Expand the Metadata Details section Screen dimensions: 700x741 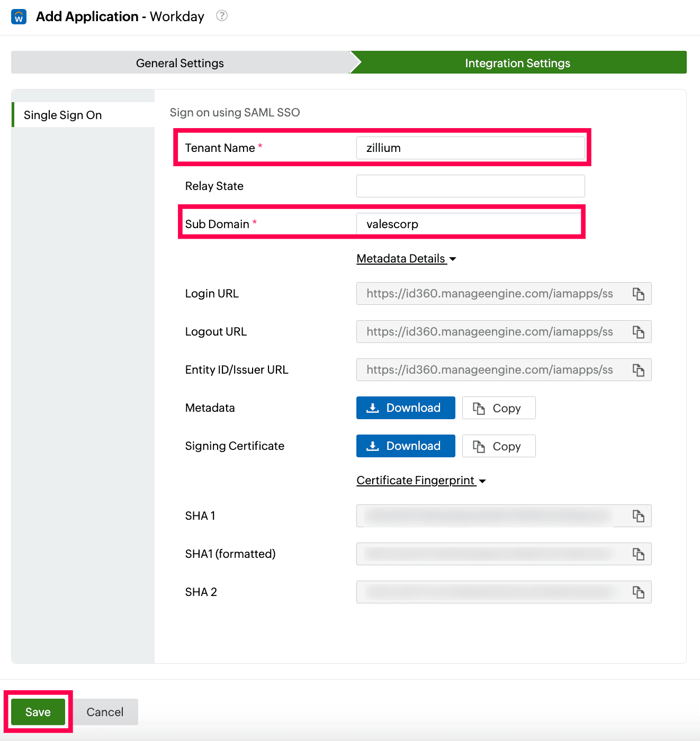click(x=406, y=258)
